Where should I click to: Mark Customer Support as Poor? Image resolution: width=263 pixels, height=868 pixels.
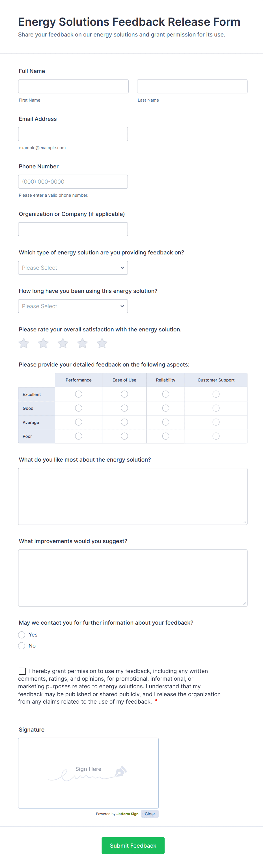216,436
